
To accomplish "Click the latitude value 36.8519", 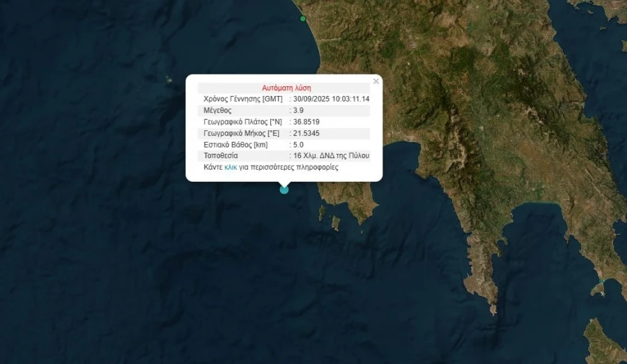I will click(307, 122).
